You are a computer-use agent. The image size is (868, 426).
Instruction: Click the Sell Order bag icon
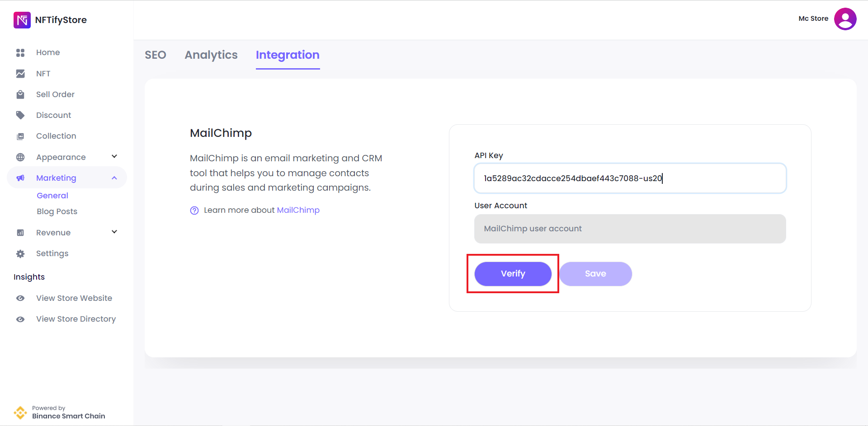[x=20, y=94]
